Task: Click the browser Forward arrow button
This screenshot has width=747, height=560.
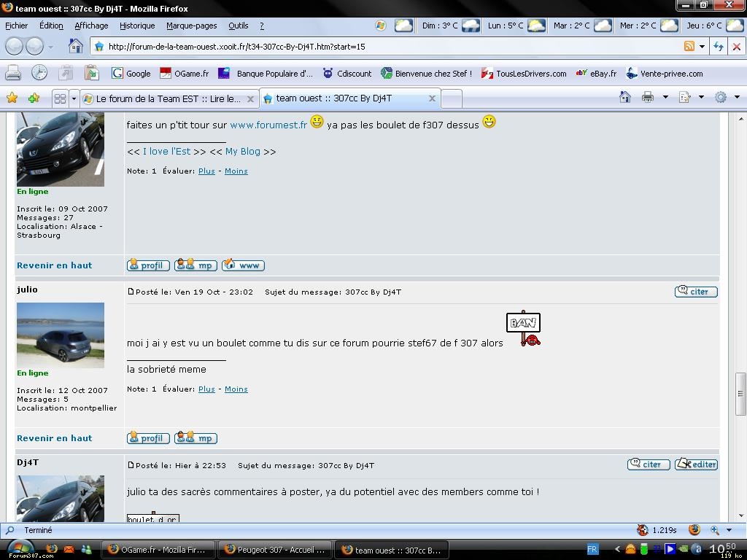Action: click(34, 46)
